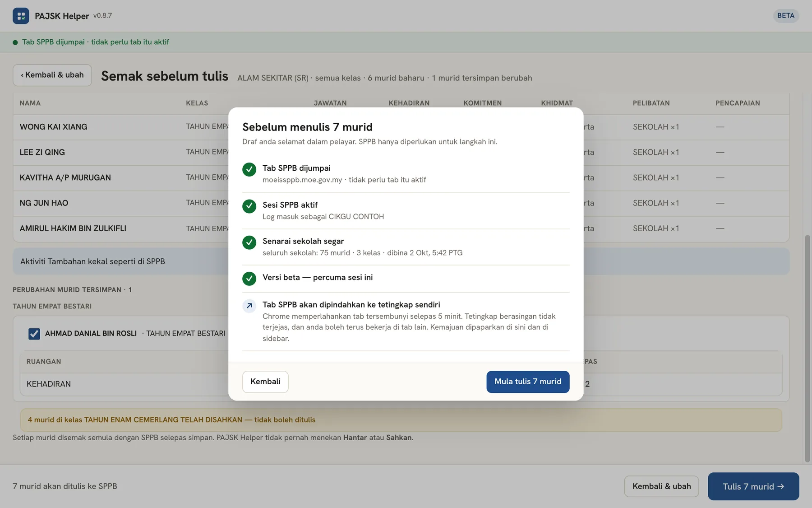
Task: Click the Tulis 7 murid footer button
Action: pos(753,486)
